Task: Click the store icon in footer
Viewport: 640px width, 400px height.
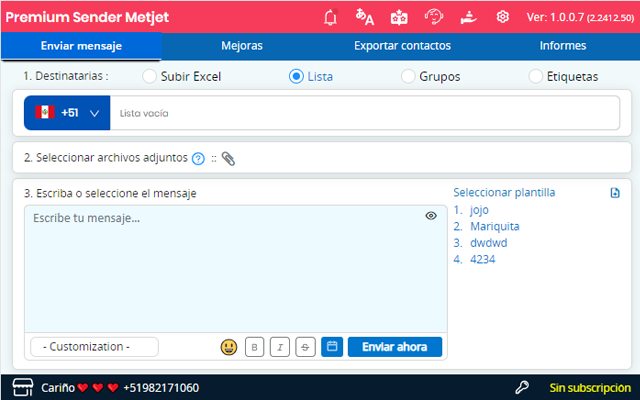Action: pyautogui.click(x=22, y=387)
